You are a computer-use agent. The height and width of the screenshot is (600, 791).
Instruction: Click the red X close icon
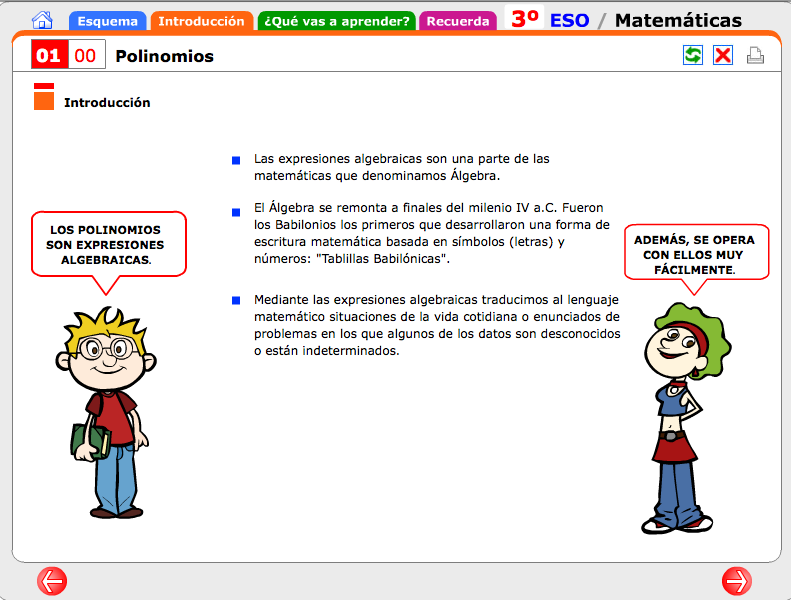(723, 55)
